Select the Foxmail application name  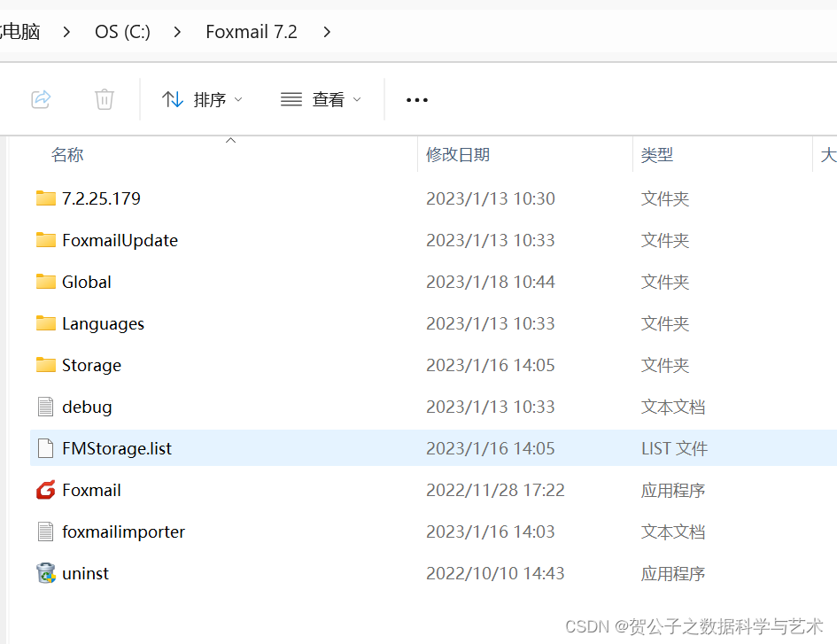point(91,490)
